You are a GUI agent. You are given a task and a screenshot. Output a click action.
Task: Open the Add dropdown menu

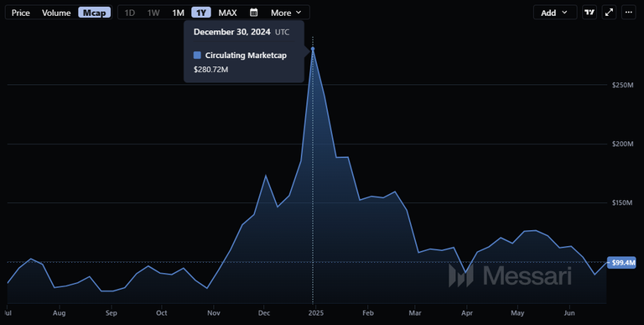click(x=555, y=13)
